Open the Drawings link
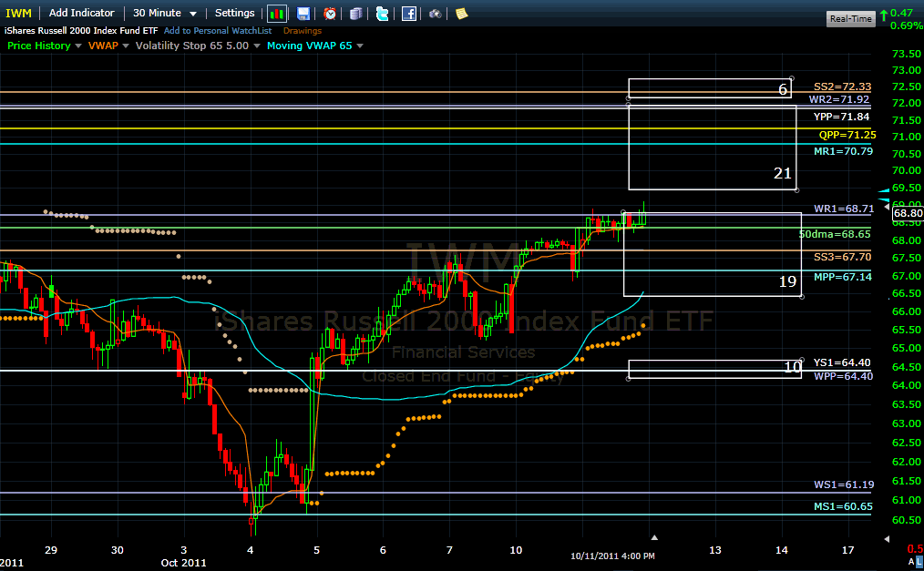Image resolution: width=924 pixels, height=571 pixels. (x=303, y=31)
